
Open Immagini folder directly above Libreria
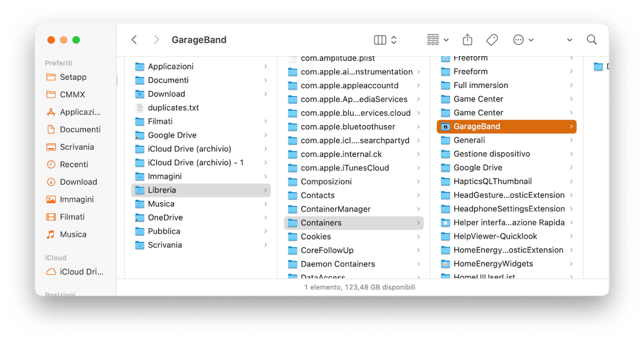tap(201, 176)
